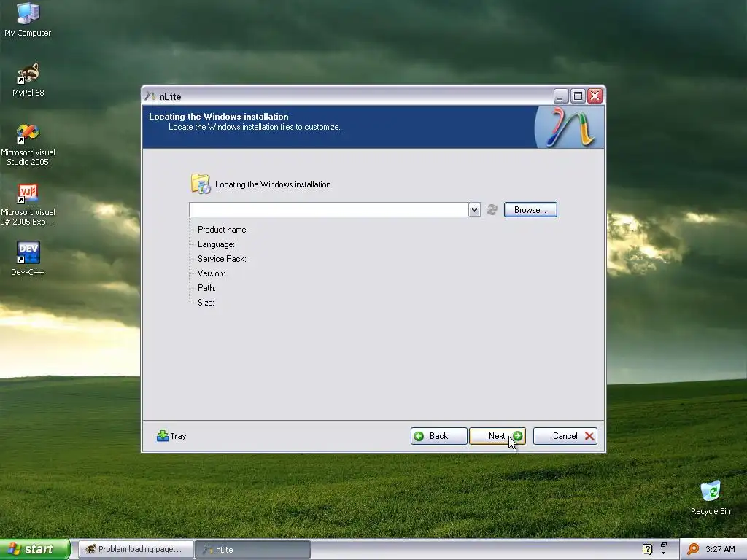The image size is (747, 560).
Task: Click the nLite title bar icon
Action: pos(150,96)
